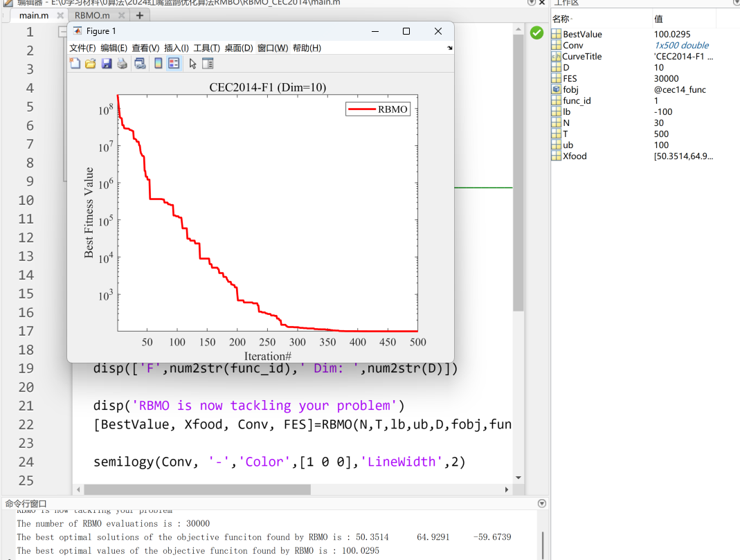Print the figure using the printer icon
The height and width of the screenshot is (560, 740).
pyautogui.click(x=123, y=63)
